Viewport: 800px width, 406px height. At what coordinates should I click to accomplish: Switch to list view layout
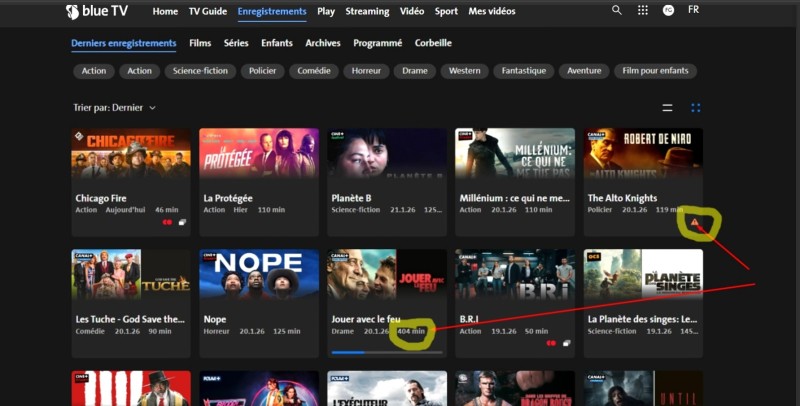tap(668, 107)
